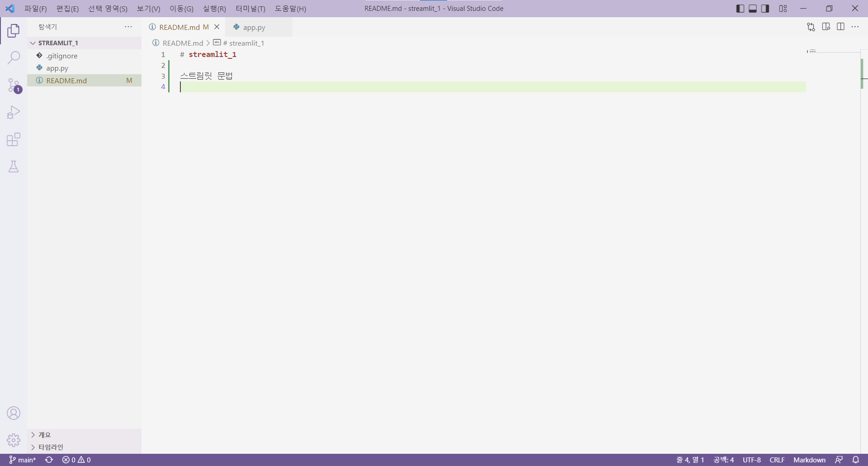Change encoding UTF-8 in status bar

(x=752, y=460)
